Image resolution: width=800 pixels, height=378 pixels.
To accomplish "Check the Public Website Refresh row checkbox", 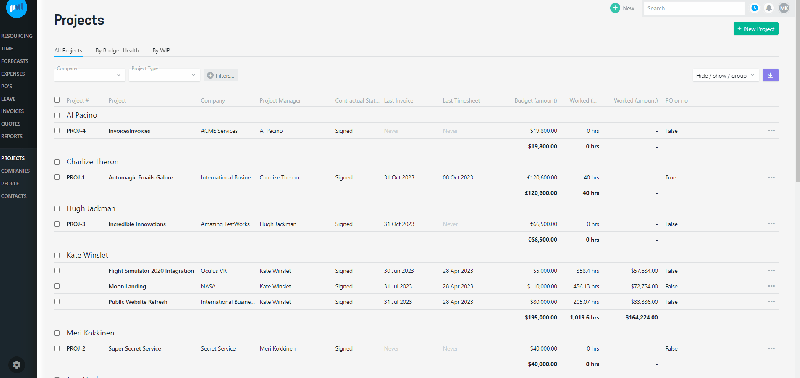I will pos(57,302).
